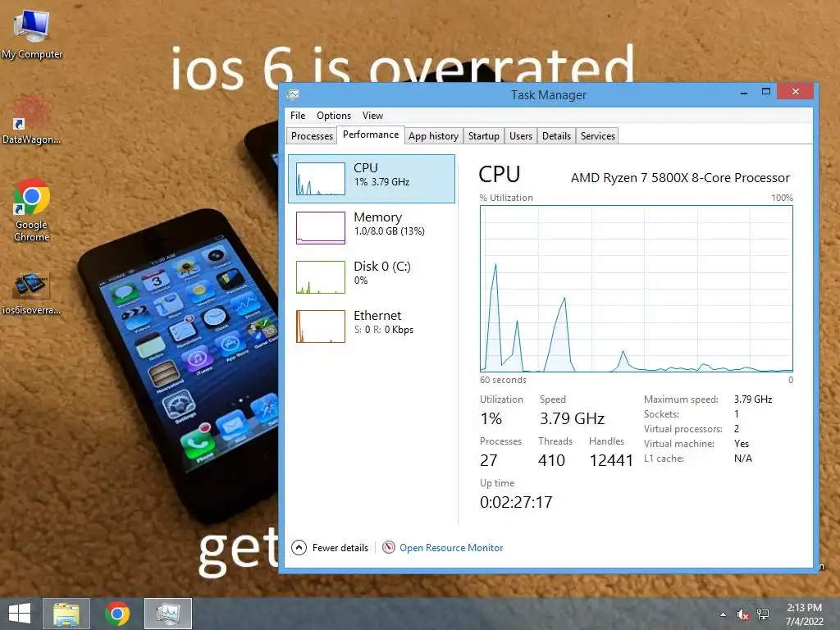
Task: Click the AMD Ryzen 7 5800X processor name
Action: coord(680,178)
